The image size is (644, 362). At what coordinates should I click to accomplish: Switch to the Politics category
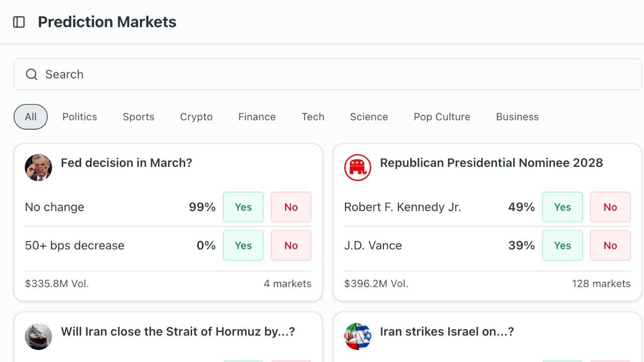coord(79,117)
